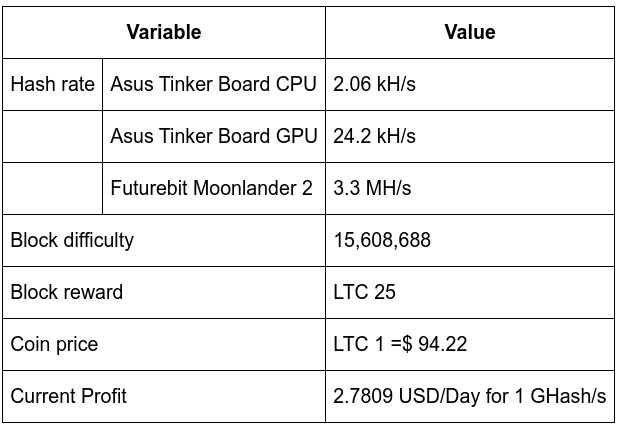
Task: Select the Current Profit cell
Action: click(x=164, y=396)
